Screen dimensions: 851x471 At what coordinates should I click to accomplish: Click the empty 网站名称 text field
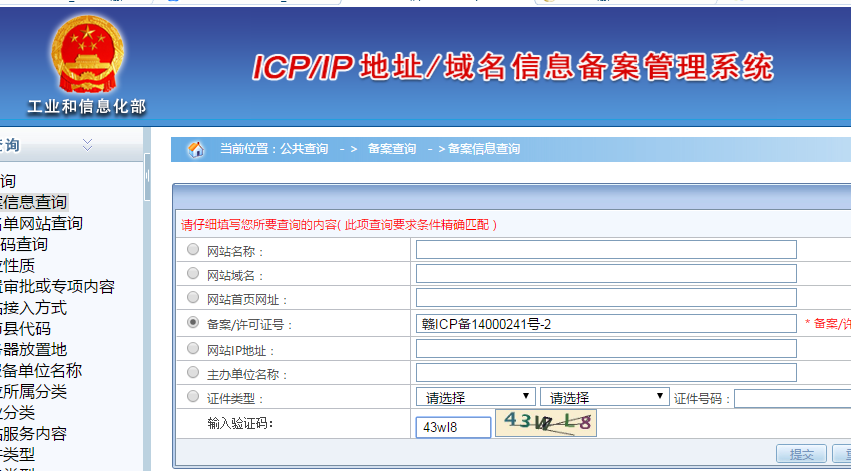(606, 249)
